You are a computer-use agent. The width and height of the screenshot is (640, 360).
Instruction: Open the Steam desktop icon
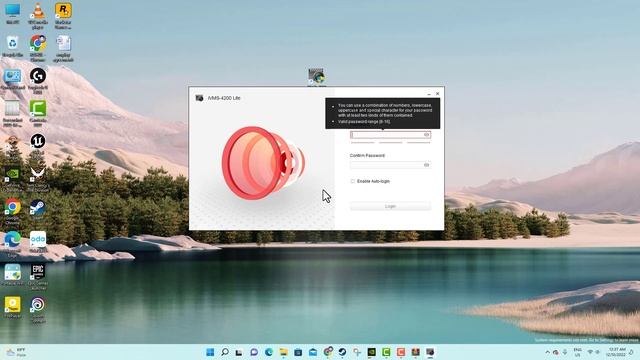[38, 210]
